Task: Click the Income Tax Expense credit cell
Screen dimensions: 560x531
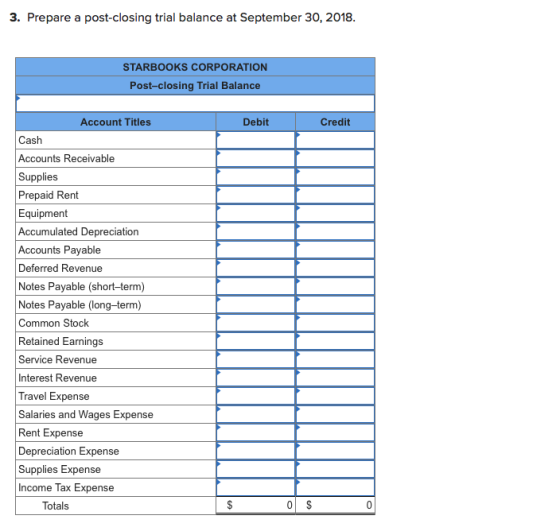Action: coord(335,487)
